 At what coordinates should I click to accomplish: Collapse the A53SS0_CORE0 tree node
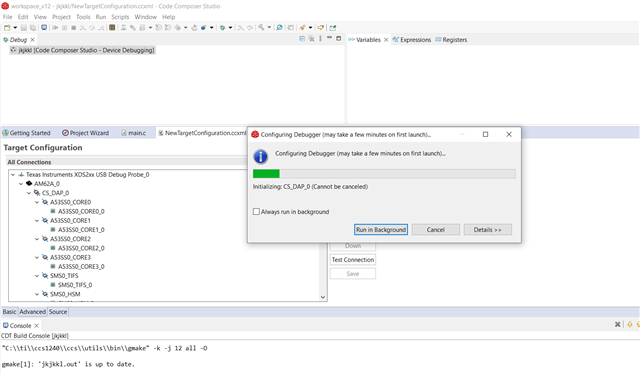[37, 202]
